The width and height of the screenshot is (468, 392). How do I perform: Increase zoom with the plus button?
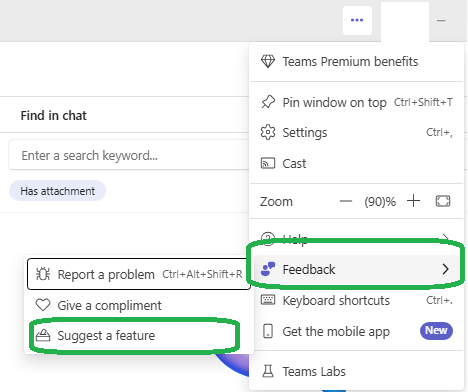click(413, 201)
